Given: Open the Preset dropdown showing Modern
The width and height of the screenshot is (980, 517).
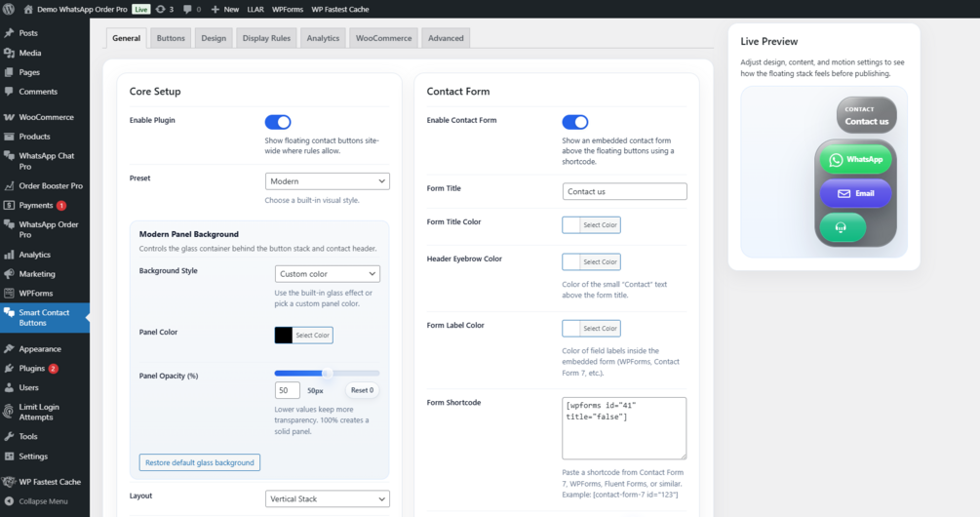Looking at the screenshot, I should (x=327, y=181).
